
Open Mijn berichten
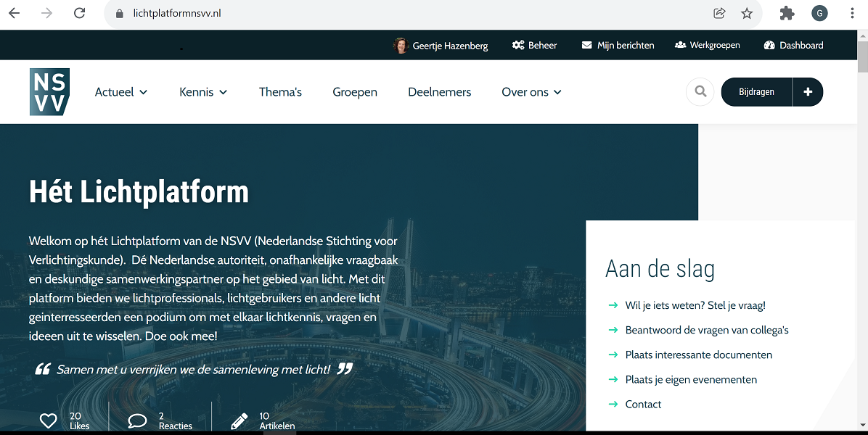(x=626, y=46)
